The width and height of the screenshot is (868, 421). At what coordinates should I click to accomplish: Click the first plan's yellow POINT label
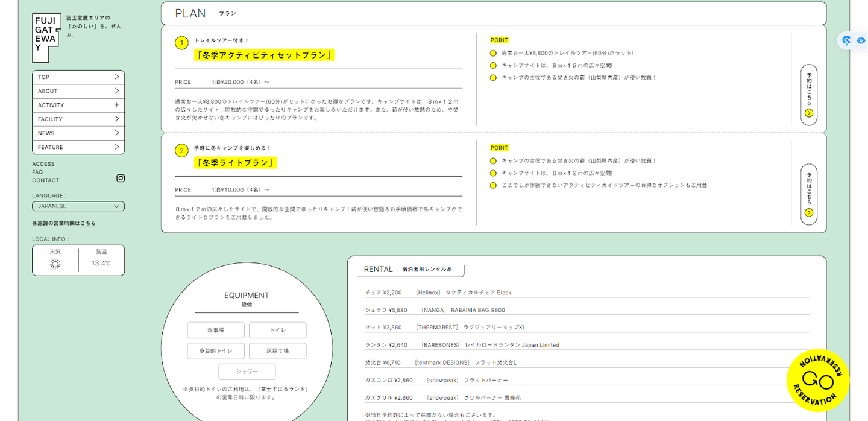[x=499, y=40]
